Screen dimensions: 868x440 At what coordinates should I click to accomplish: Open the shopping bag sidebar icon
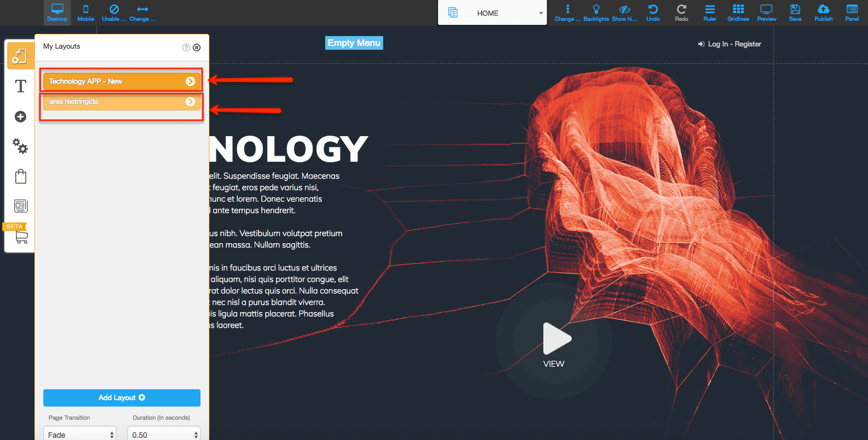tap(21, 176)
